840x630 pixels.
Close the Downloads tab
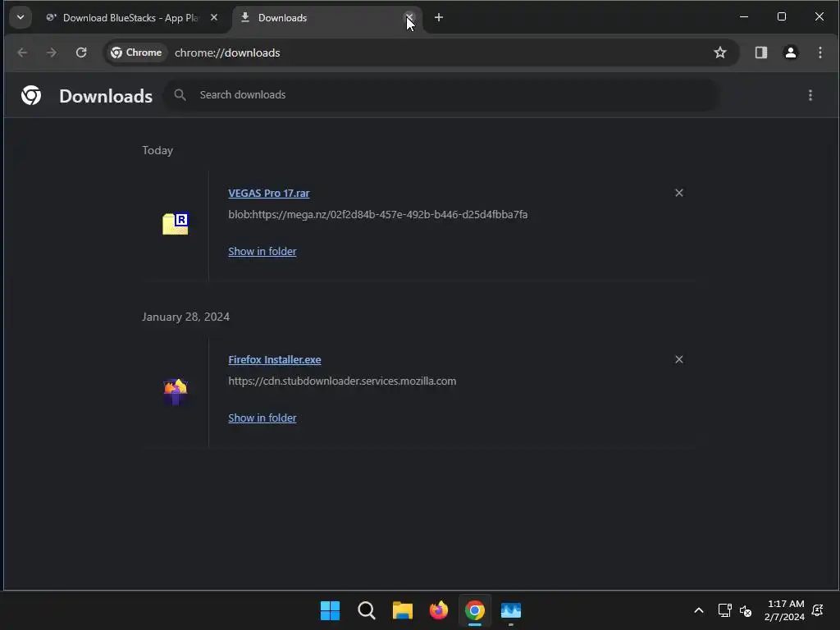coord(409,18)
